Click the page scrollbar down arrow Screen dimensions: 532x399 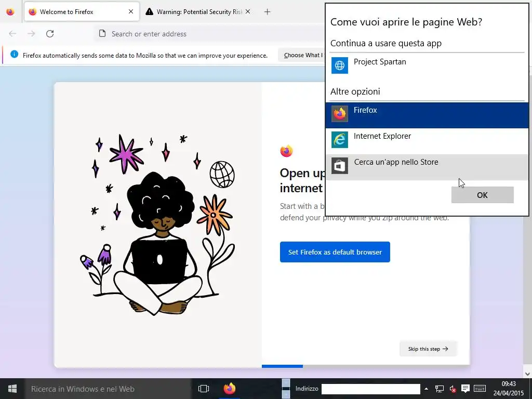tap(527, 374)
